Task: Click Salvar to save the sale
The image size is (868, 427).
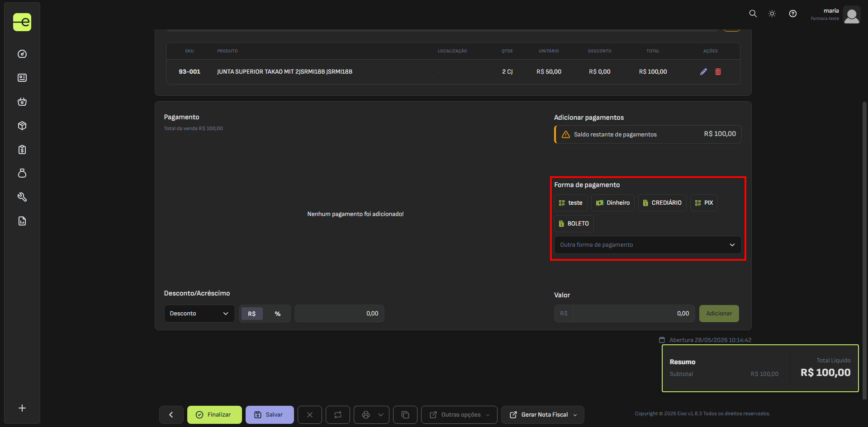Action: coord(270,415)
